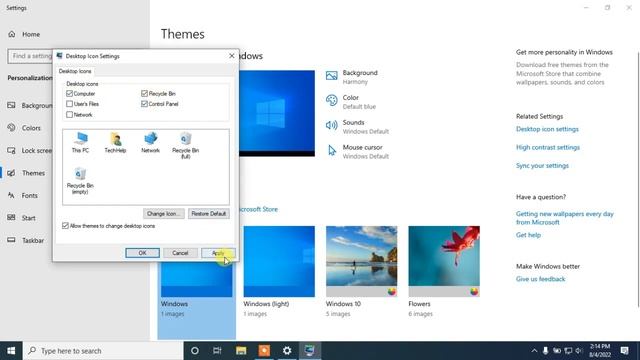Click the Desktop Icon Settings taskbar icon
The image size is (640, 360).
pos(310,351)
